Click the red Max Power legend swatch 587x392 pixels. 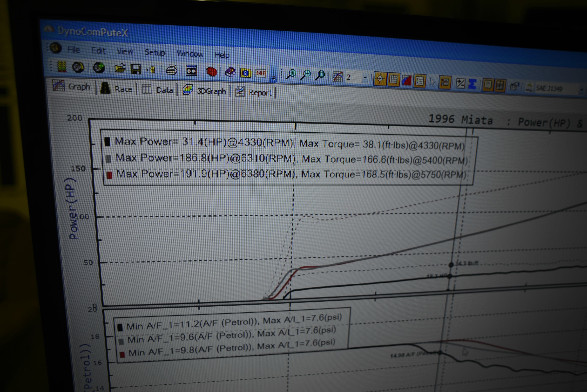point(109,175)
